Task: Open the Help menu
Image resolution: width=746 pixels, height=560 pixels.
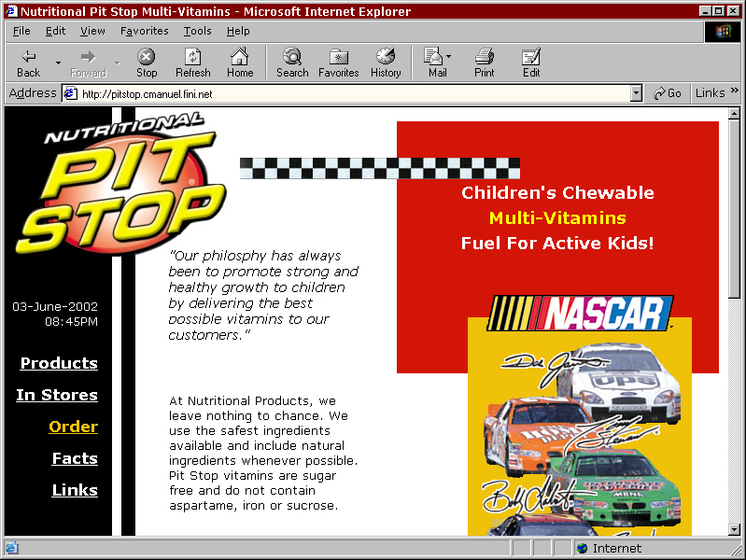Action: (238, 31)
